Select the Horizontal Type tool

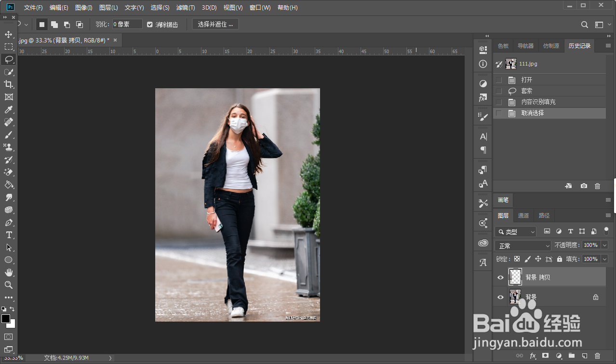[9, 235]
